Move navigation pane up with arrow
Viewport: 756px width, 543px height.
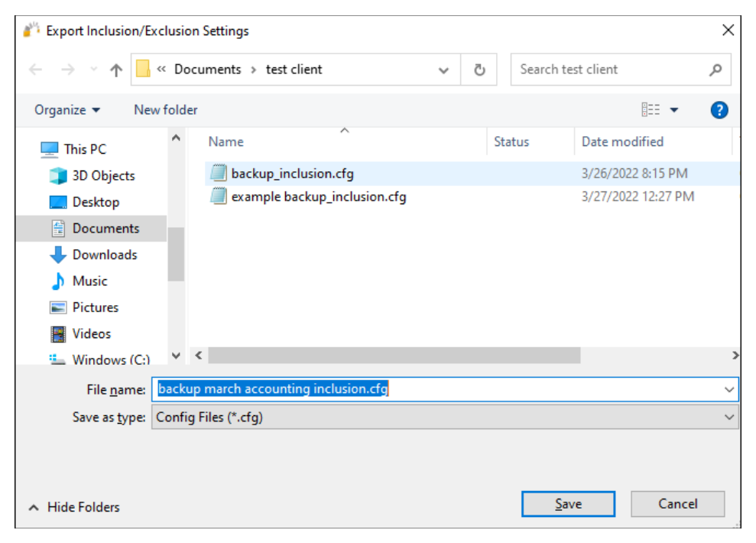[x=176, y=138]
